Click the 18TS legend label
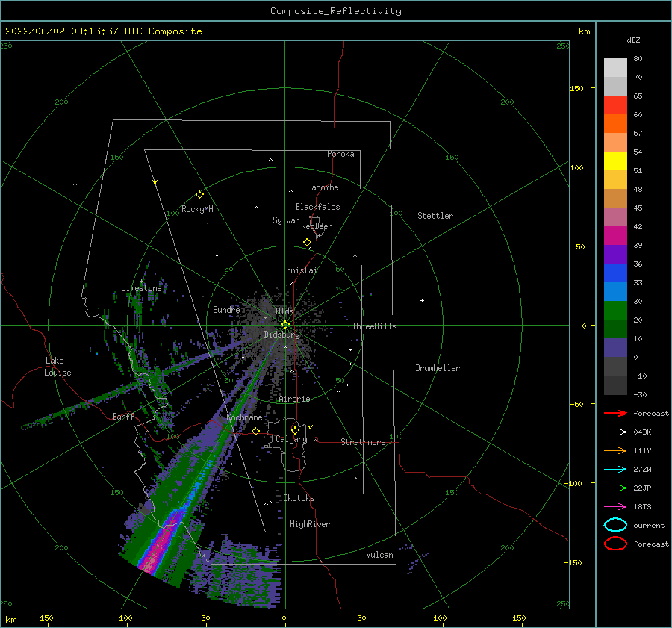The image size is (672, 628). [642, 507]
